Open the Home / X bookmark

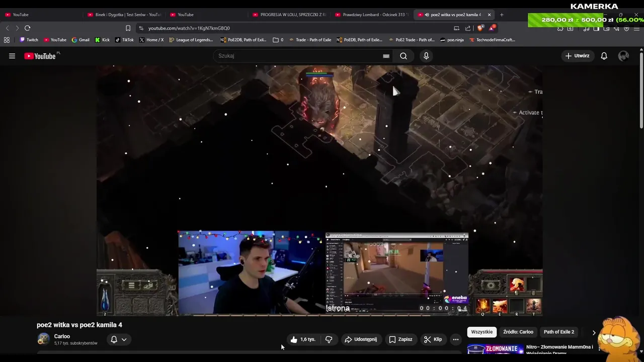coord(151,40)
